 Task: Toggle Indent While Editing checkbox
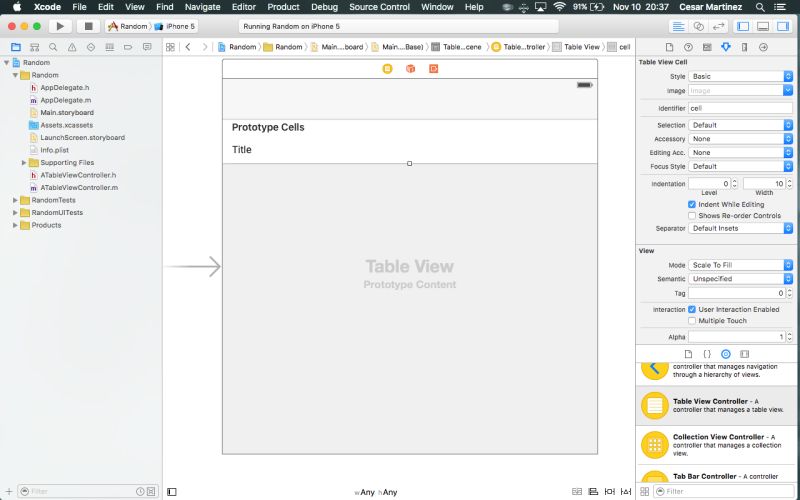click(692, 204)
